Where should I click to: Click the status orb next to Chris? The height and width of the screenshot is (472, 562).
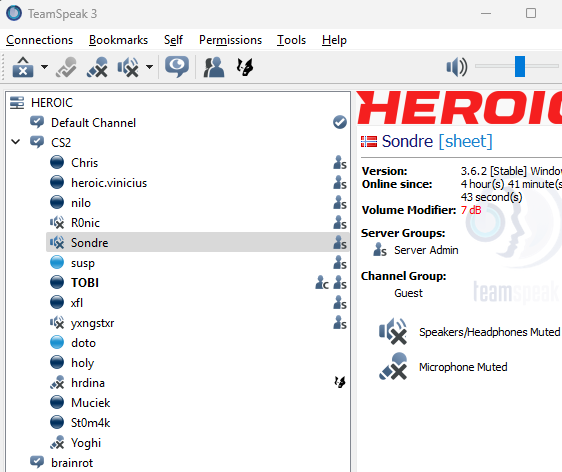57,162
